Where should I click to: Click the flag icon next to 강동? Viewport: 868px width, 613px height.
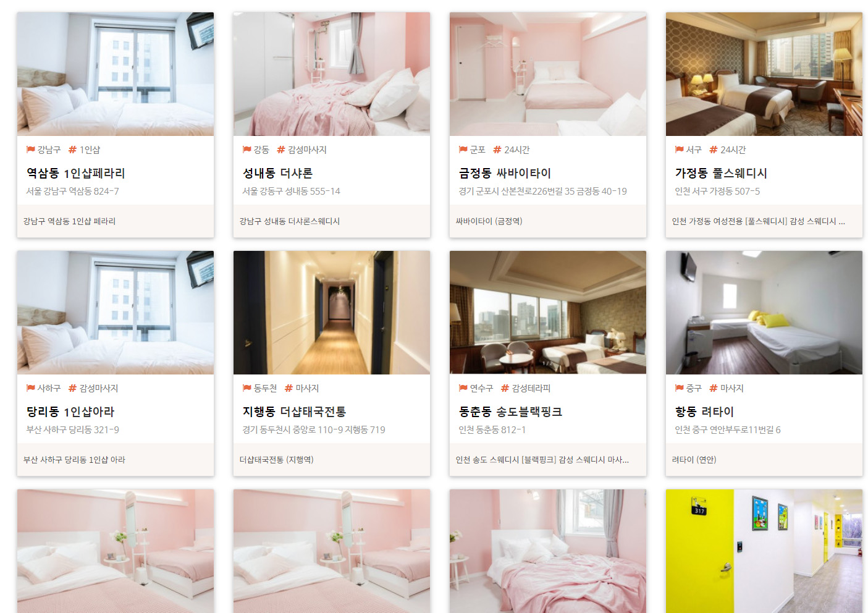pos(246,150)
